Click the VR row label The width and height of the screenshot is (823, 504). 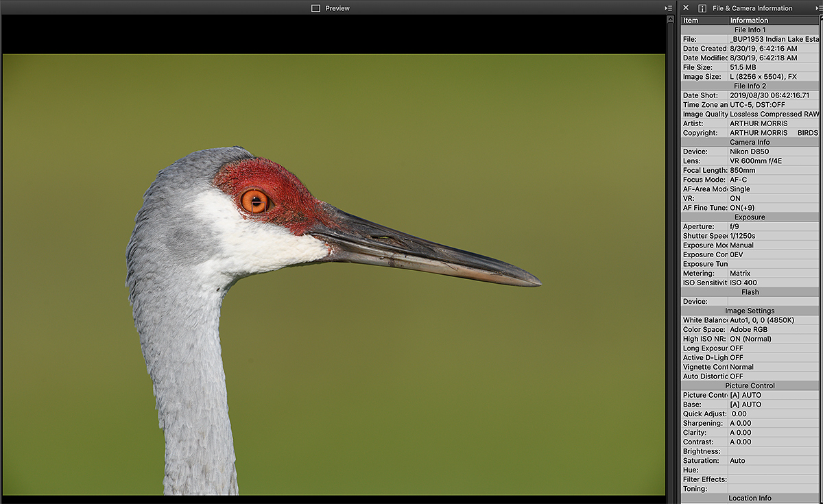tap(687, 198)
